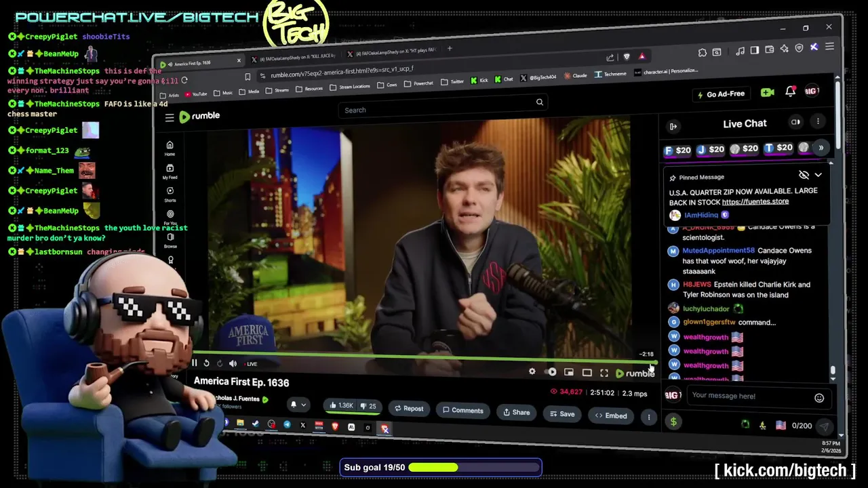868x488 pixels.
Task: Open the Kick bookmark in the bookmarks bar
Action: tap(479, 80)
